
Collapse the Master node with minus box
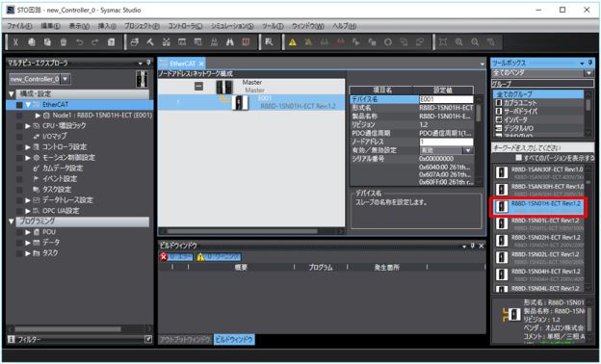pyautogui.click(x=198, y=87)
